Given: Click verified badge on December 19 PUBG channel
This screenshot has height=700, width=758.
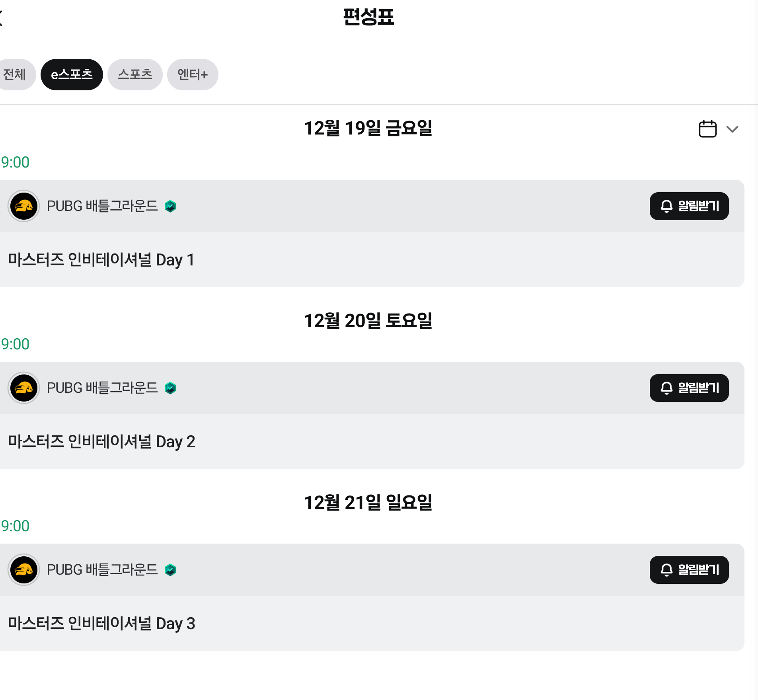Looking at the screenshot, I should [170, 206].
